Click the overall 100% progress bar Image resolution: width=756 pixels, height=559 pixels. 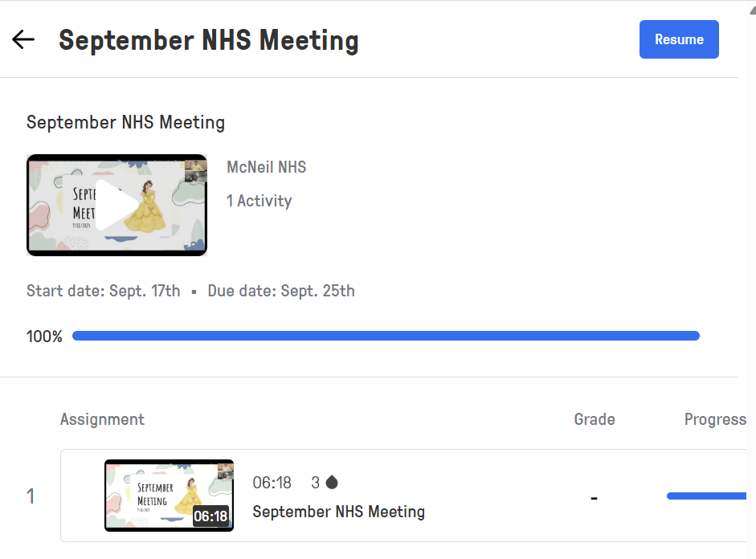[386, 336]
